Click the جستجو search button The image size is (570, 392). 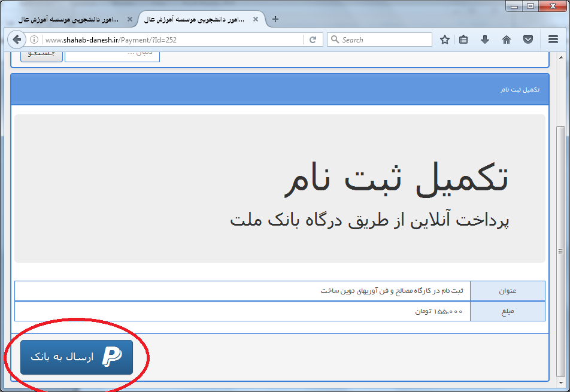click(x=41, y=56)
